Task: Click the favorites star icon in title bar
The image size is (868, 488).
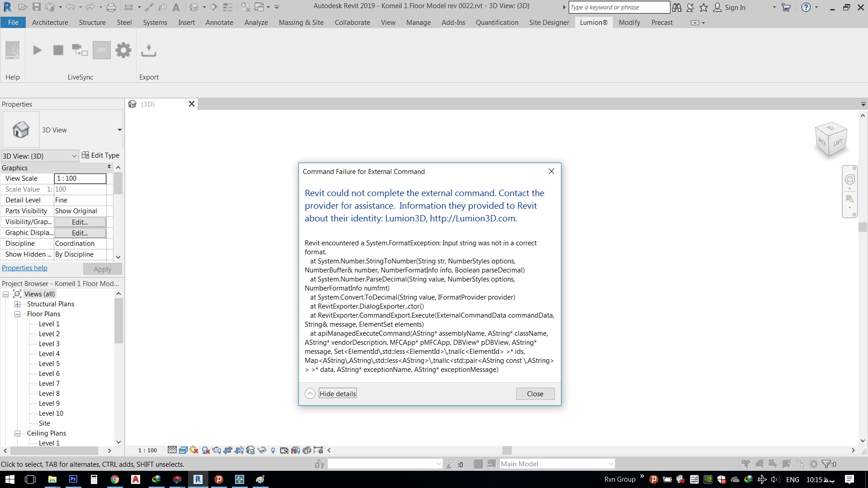Action: click(703, 7)
